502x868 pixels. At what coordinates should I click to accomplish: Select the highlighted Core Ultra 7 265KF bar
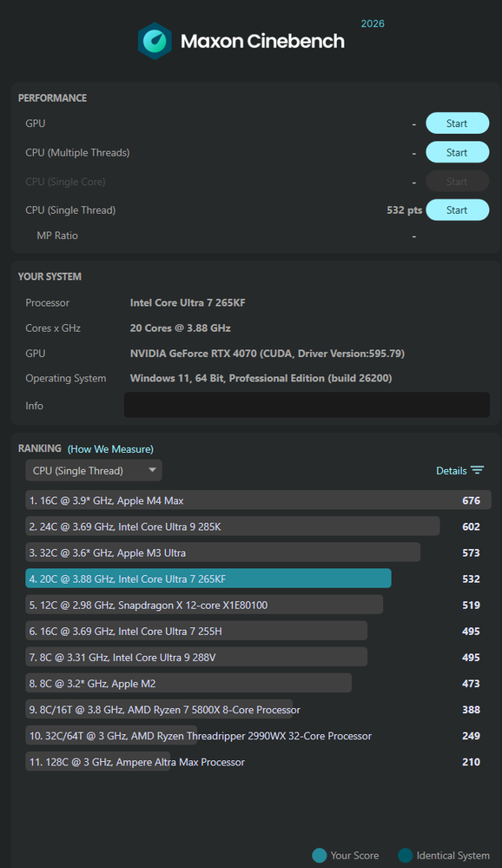pyautogui.click(x=208, y=579)
